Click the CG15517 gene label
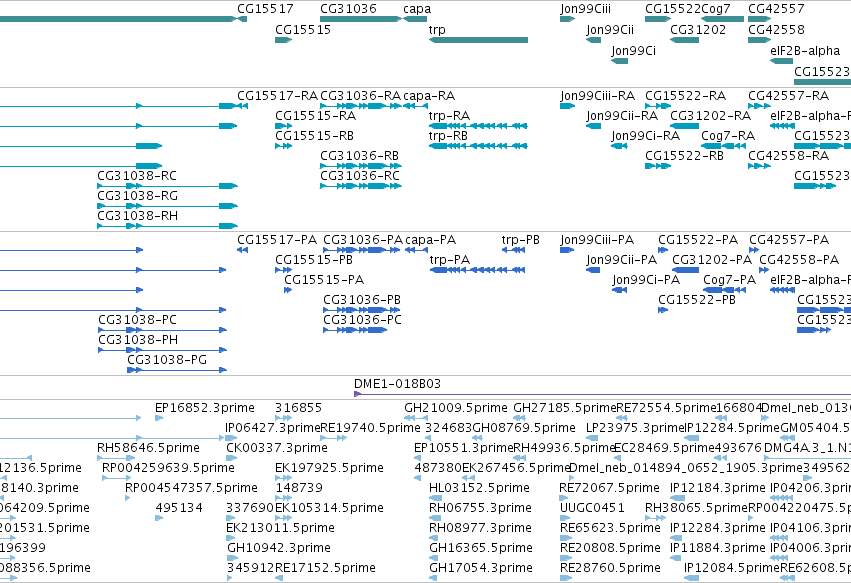 coord(265,9)
